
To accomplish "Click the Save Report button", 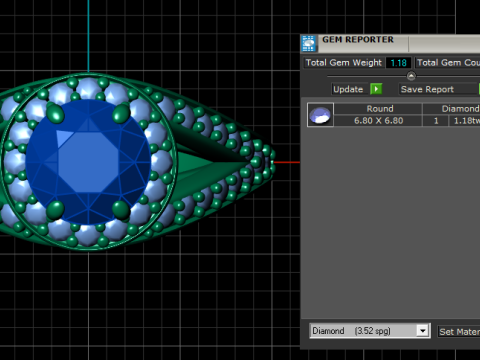I will coord(438,89).
